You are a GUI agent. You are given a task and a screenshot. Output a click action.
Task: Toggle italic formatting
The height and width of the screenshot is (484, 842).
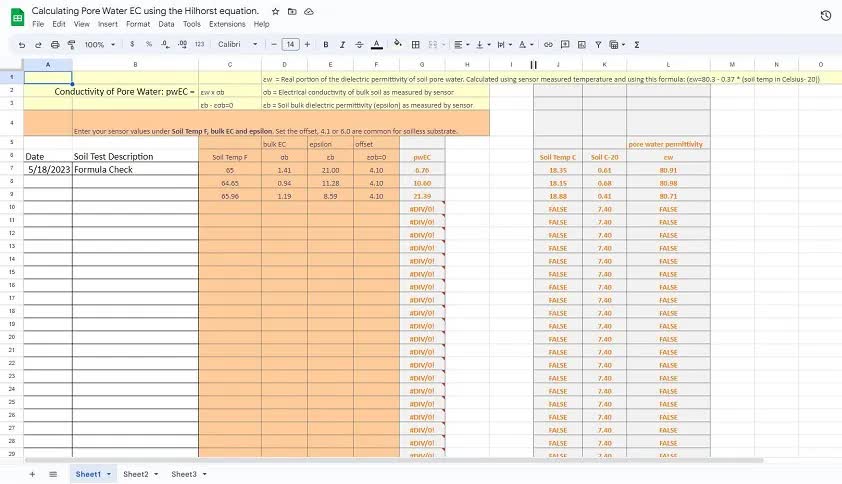point(343,45)
